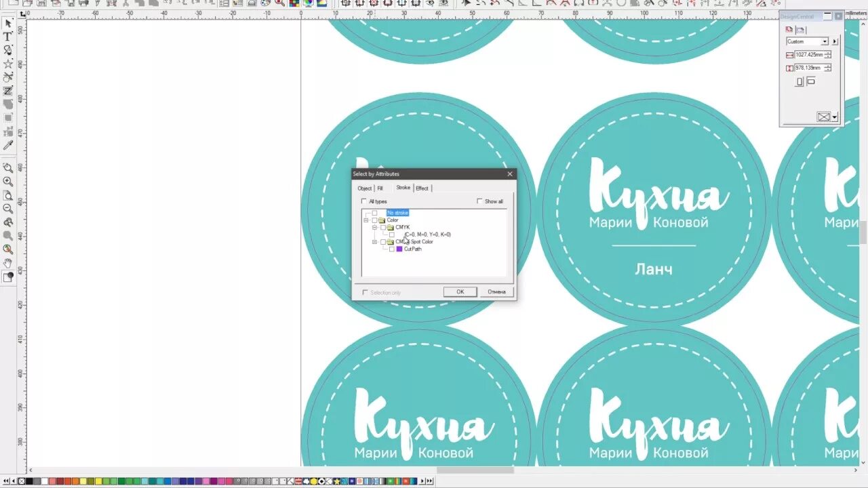
Task: Select the C=0, M=0, Y=0, K=0 item
Action: click(x=427, y=235)
